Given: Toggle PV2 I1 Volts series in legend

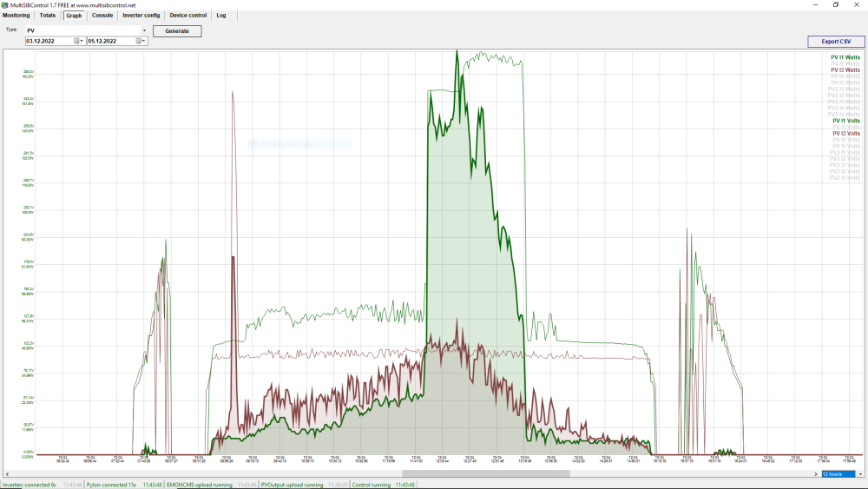Looking at the screenshot, I should click(x=845, y=153).
